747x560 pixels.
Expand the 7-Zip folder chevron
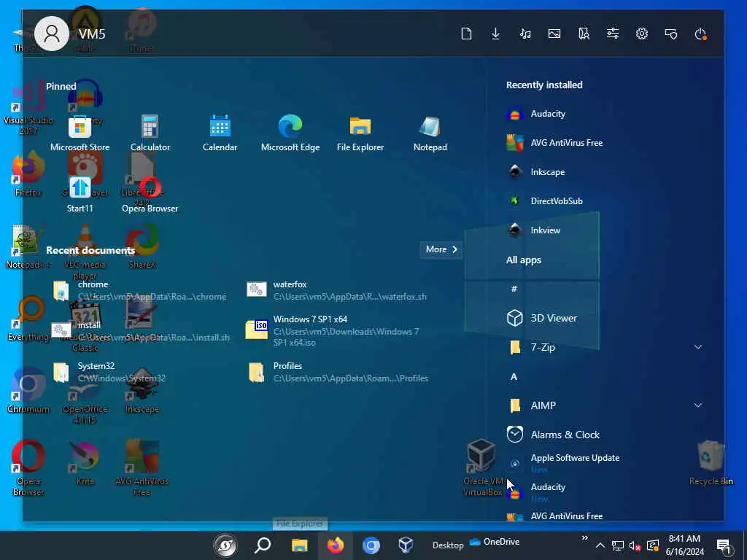click(698, 347)
